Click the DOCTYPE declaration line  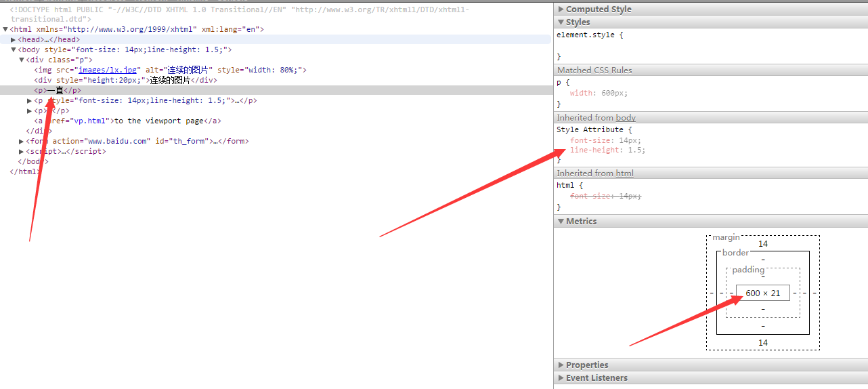tap(240, 14)
